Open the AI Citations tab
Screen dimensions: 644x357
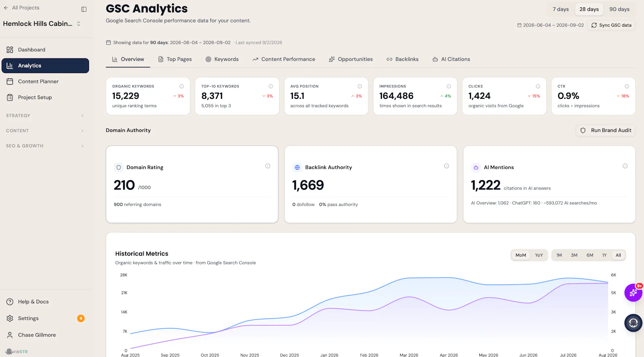pyautogui.click(x=451, y=59)
